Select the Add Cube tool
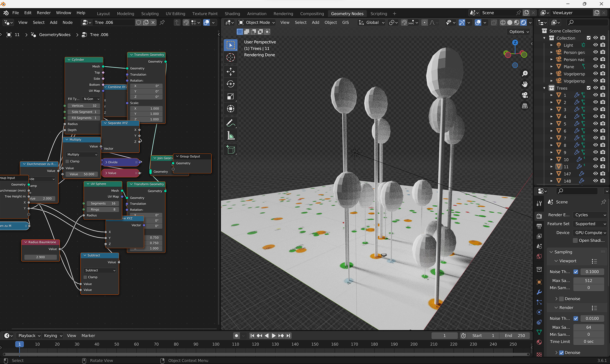The height and width of the screenshot is (364, 610). coord(231,150)
